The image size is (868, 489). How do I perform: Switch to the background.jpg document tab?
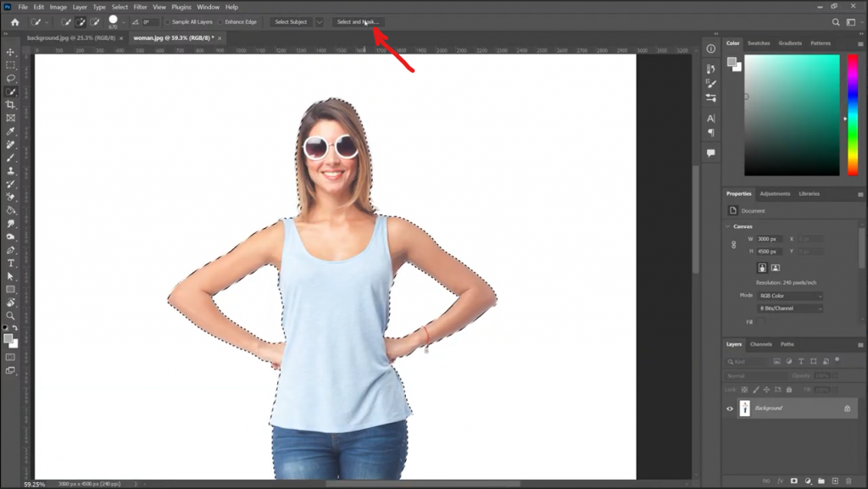point(71,38)
